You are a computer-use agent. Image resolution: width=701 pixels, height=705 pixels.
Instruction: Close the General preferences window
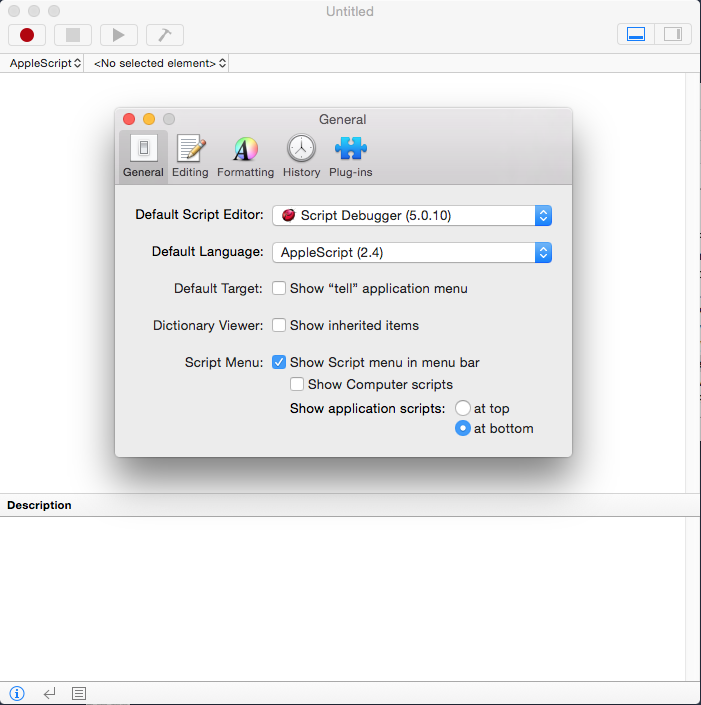point(129,119)
